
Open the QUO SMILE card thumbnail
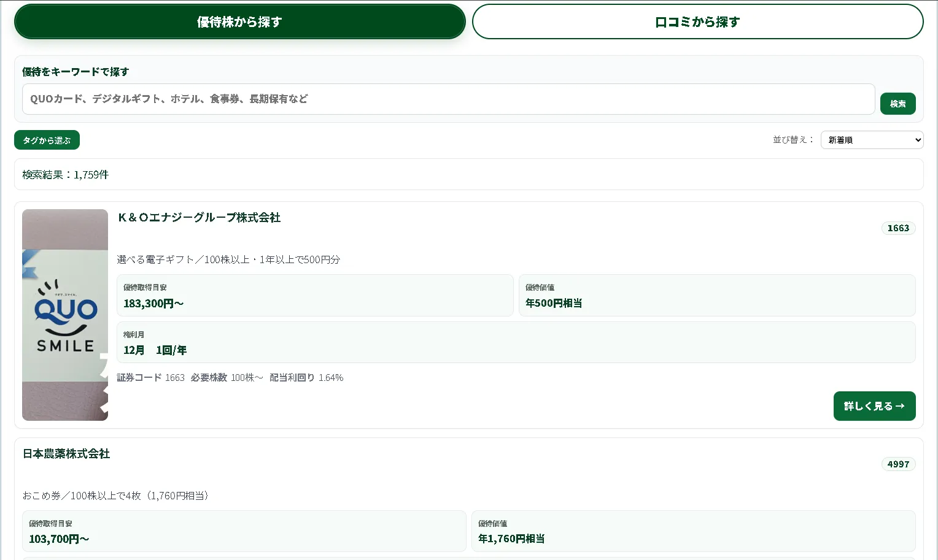[x=65, y=315]
